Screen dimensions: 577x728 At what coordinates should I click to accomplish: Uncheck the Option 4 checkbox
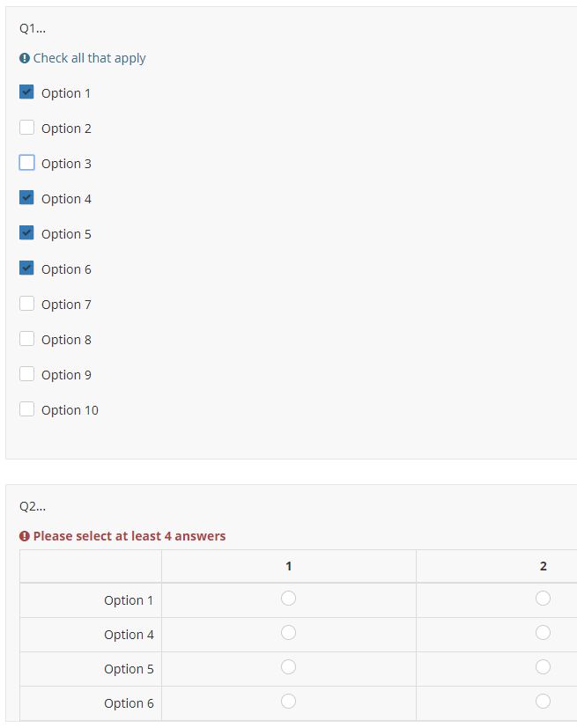click(x=26, y=198)
